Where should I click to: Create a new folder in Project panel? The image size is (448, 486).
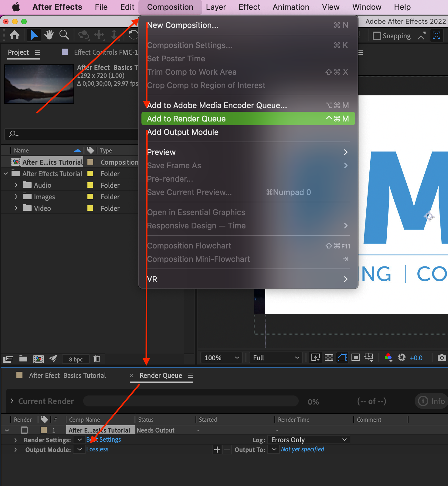(x=23, y=359)
